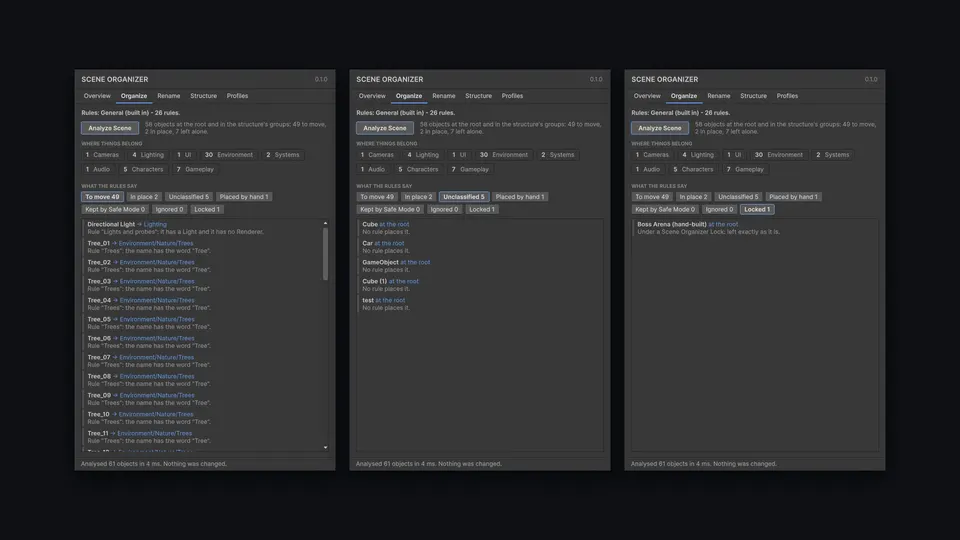960x540 pixels.
Task: Click scroll-down arrow of left panel list
Action: pos(325,448)
